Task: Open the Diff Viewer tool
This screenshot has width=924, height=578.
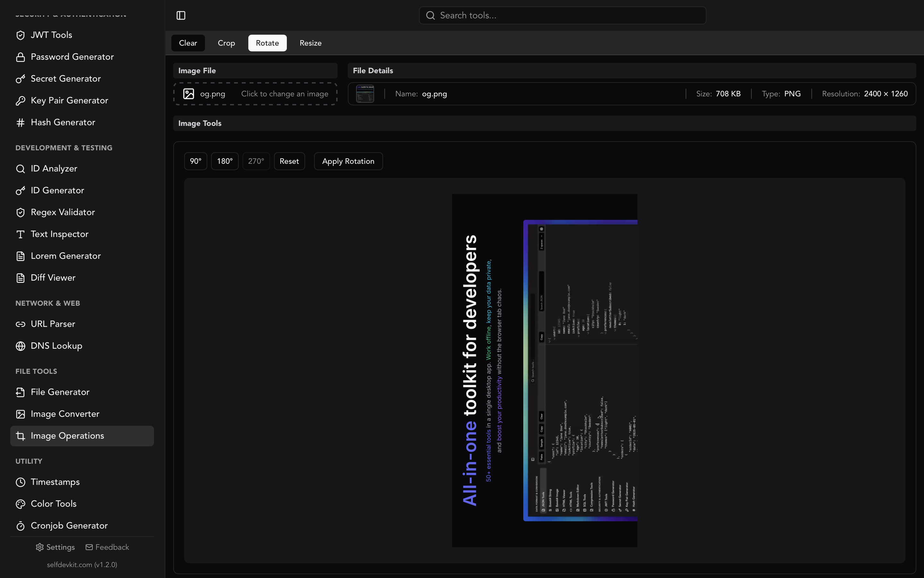Action: (x=82, y=278)
